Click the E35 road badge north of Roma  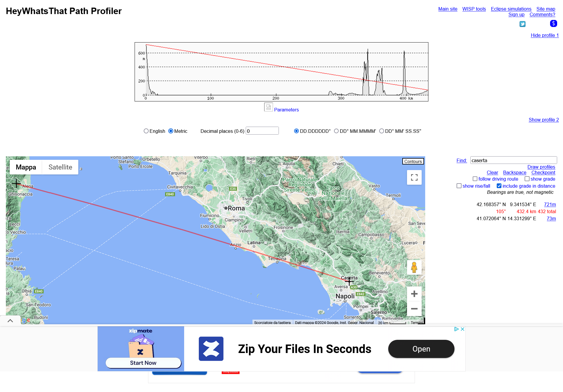[x=233, y=189]
